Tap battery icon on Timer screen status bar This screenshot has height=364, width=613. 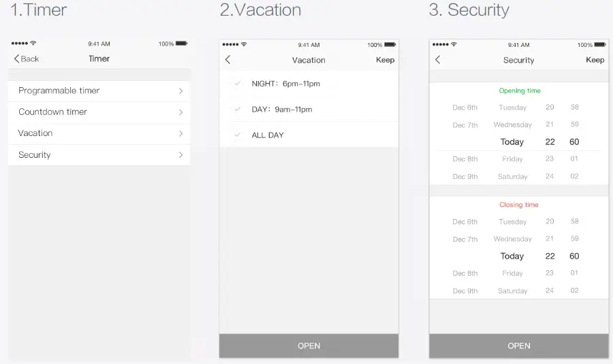click(x=181, y=44)
